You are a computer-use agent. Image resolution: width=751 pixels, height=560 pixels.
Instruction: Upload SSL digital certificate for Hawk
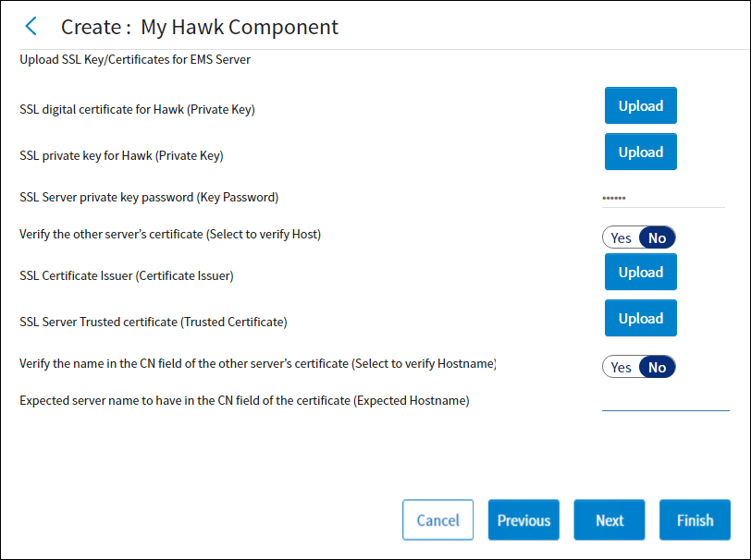pos(640,106)
